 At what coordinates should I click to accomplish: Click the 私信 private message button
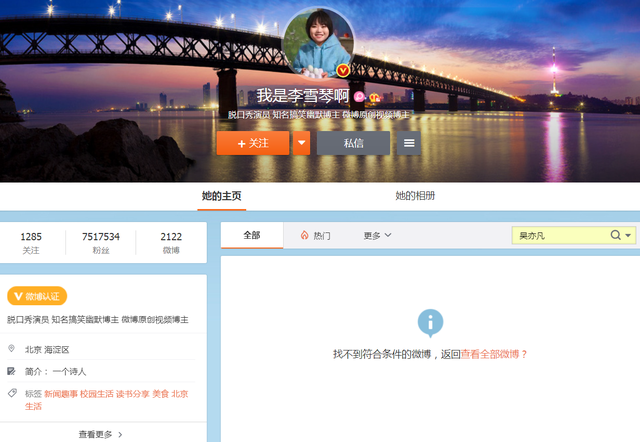[353, 143]
